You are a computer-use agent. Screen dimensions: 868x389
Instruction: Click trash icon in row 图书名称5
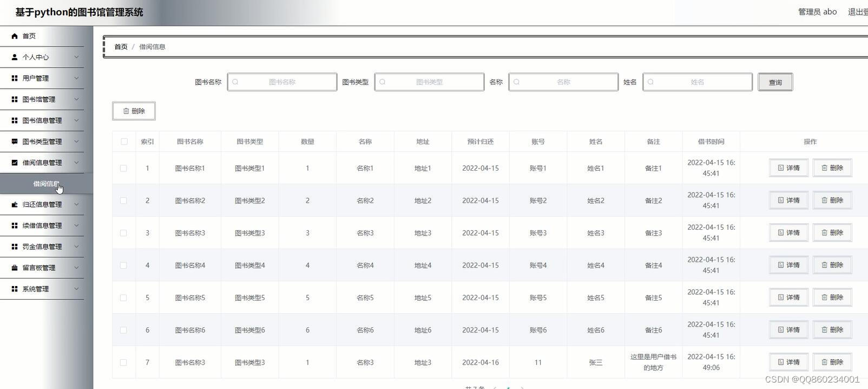pyautogui.click(x=825, y=297)
